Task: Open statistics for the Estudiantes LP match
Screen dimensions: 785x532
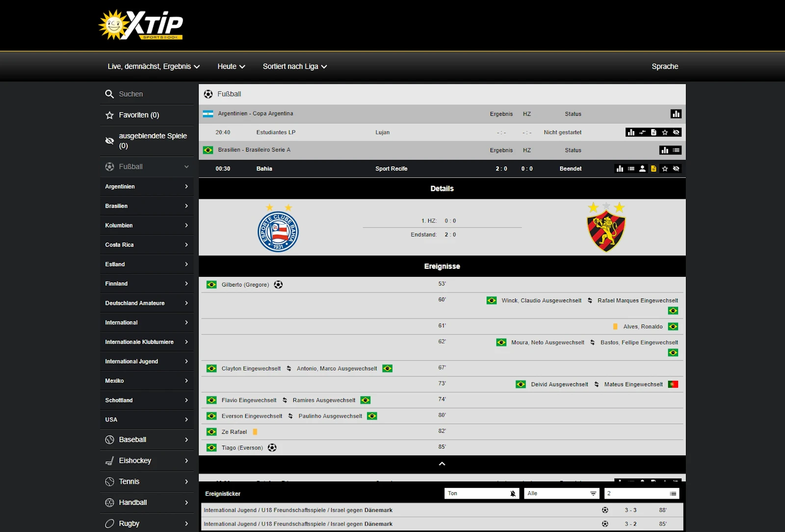Action: coord(631,132)
